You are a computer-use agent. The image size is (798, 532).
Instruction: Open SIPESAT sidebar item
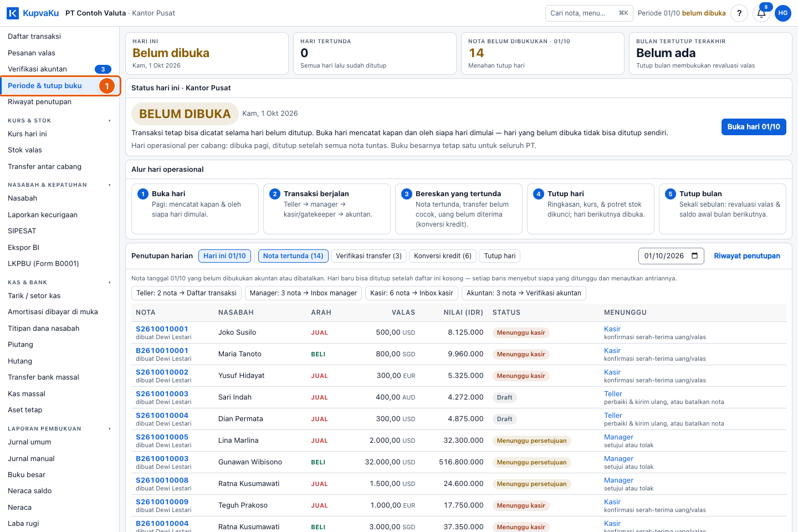tap(60, 231)
